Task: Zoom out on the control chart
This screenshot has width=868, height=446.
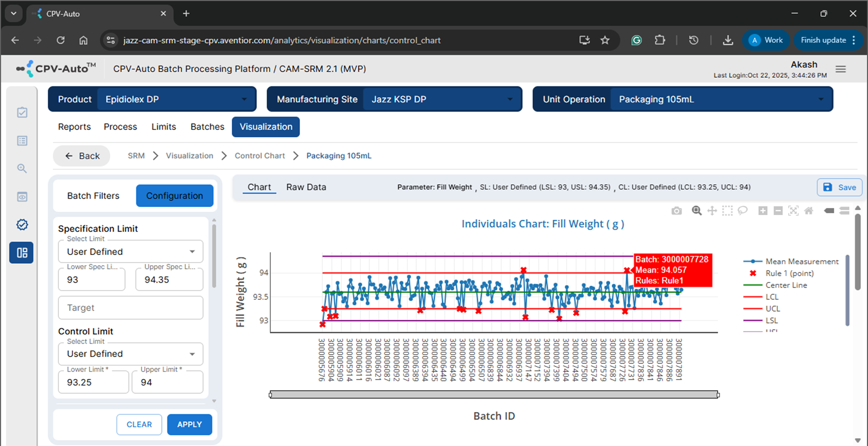Action: (x=778, y=211)
